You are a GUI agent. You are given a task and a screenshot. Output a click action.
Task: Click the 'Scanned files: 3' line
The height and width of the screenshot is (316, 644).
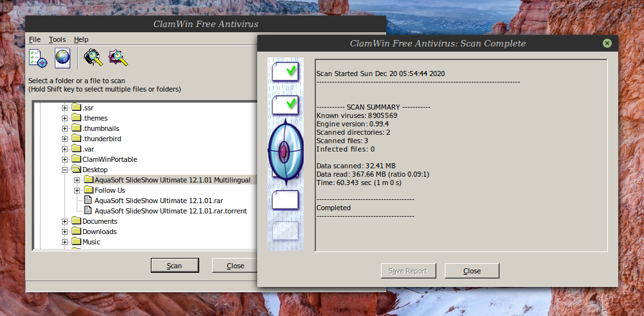pyautogui.click(x=342, y=141)
